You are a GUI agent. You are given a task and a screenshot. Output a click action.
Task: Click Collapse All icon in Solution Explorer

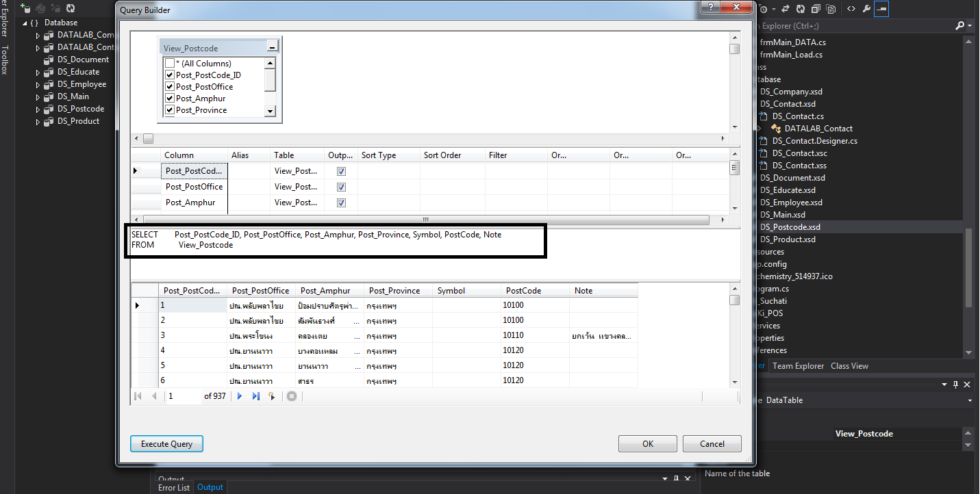816,9
